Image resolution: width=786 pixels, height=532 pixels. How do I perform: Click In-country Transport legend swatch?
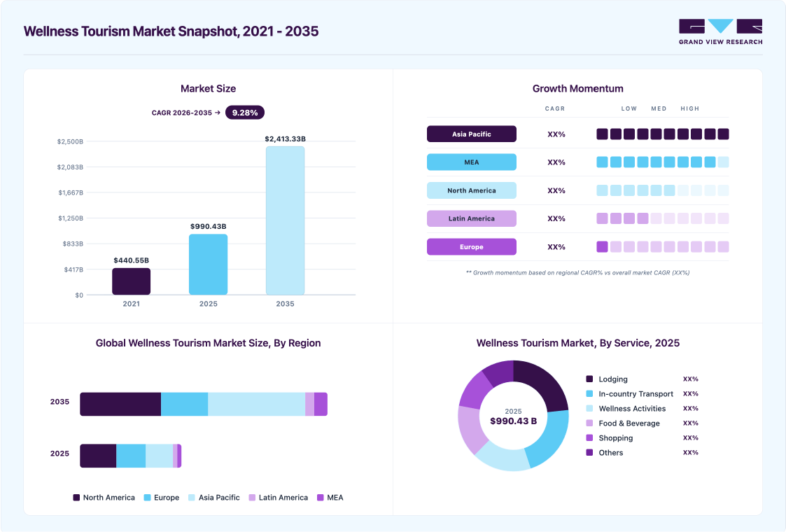pyautogui.click(x=589, y=393)
